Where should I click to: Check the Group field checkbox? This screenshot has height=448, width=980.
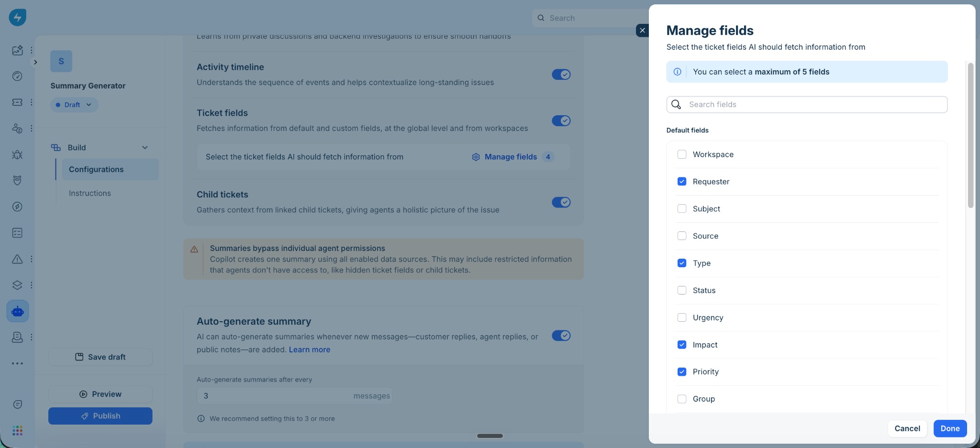682,399
